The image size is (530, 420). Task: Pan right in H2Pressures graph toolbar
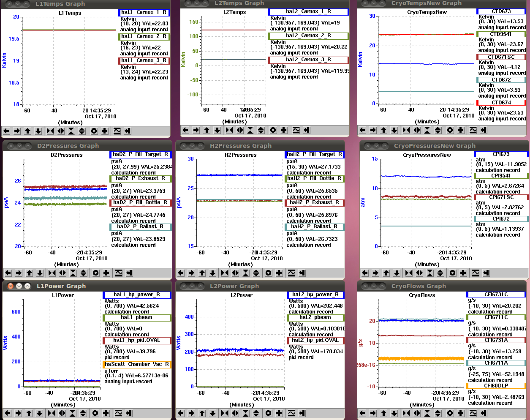point(192,273)
